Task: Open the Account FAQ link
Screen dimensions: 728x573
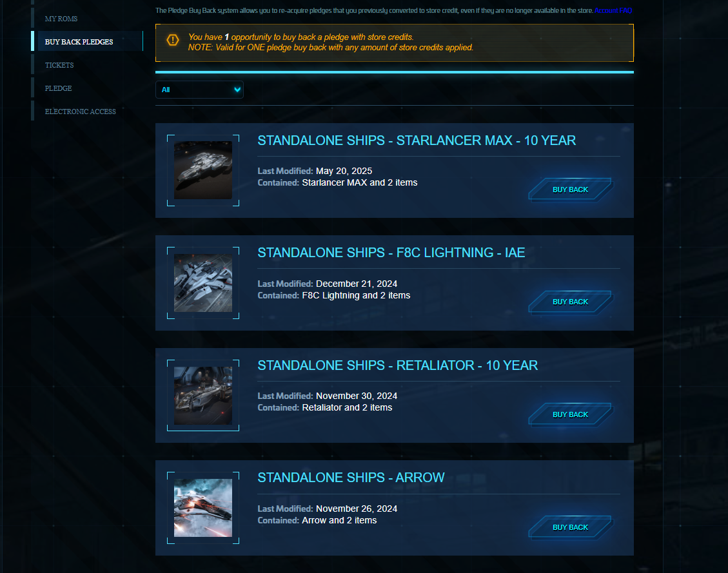Action: pos(613,10)
